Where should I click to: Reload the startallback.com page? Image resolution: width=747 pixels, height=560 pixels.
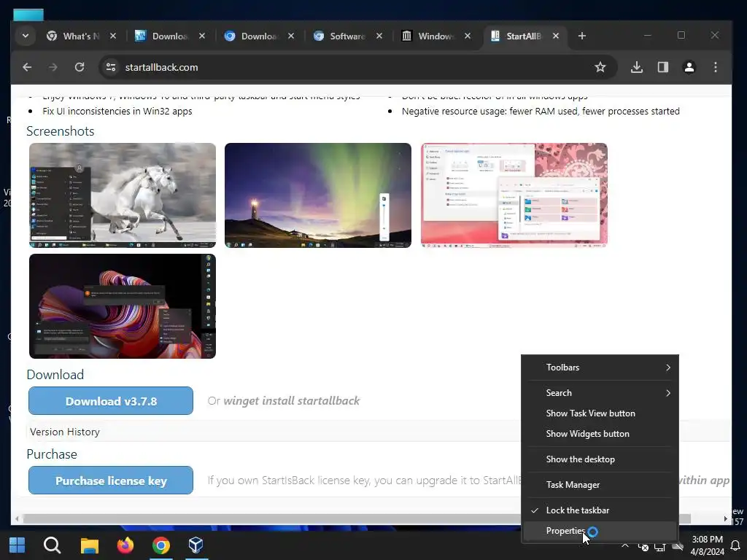tap(80, 67)
